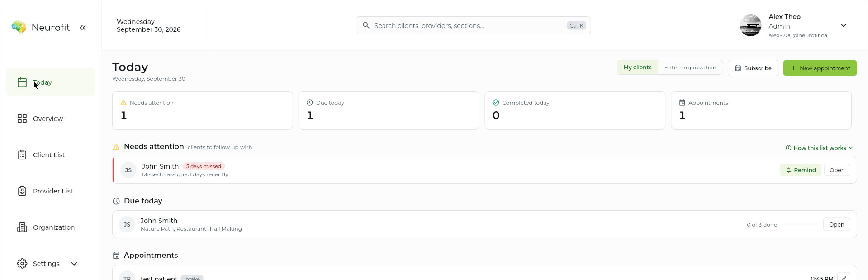The width and height of the screenshot is (868, 280).
Task: Click the Intake tag on test patient
Action: [x=192, y=278]
